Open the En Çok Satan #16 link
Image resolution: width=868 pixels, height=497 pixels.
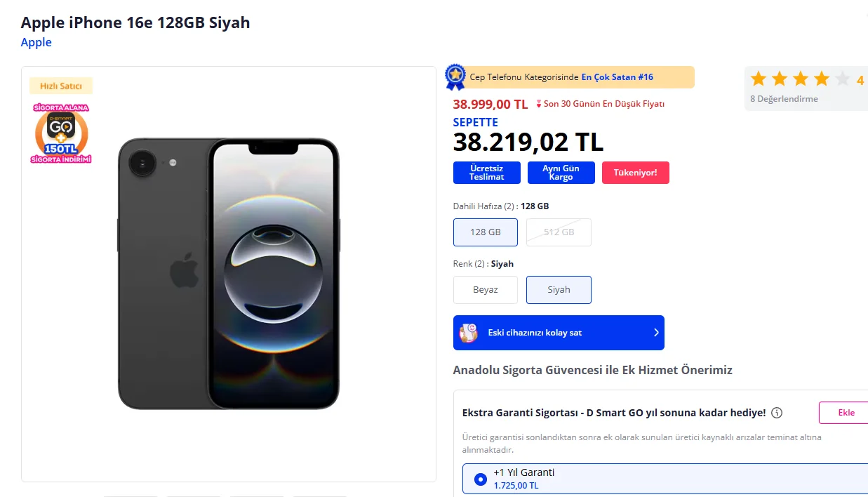click(617, 77)
